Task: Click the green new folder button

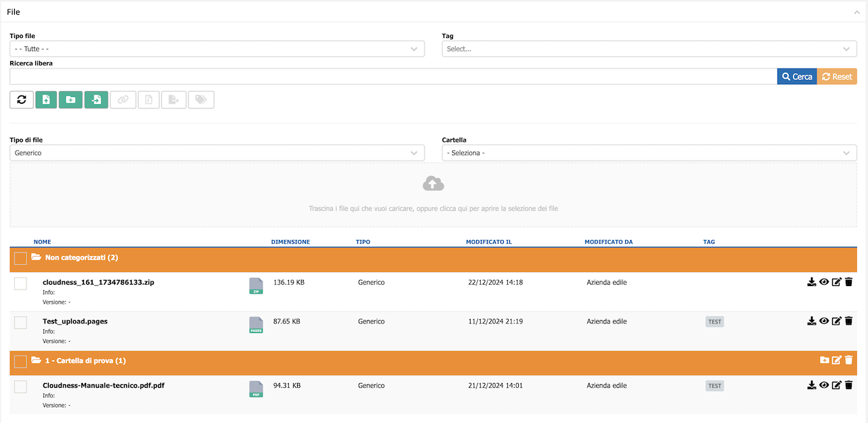Action: tap(71, 100)
